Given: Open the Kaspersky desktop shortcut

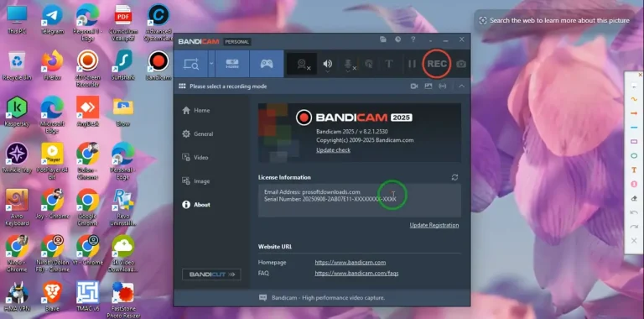Looking at the screenshot, I should coord(17,112).
